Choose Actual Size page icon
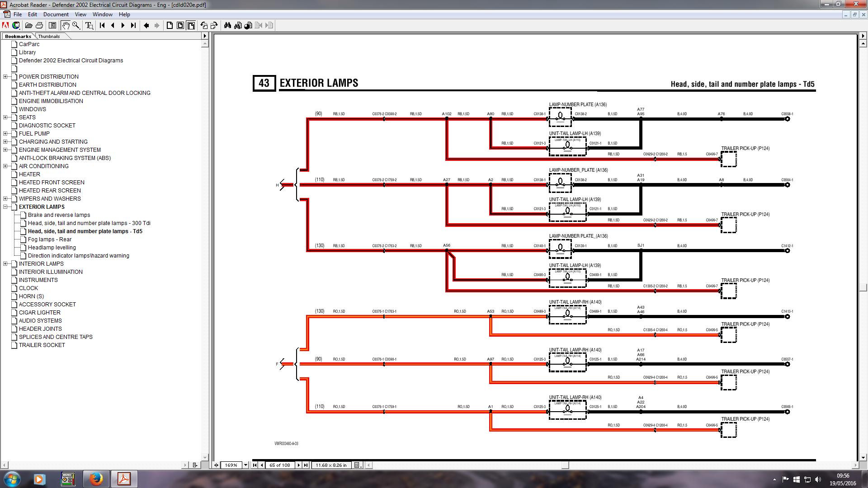 pyautogui.click(x=170, y=25)
